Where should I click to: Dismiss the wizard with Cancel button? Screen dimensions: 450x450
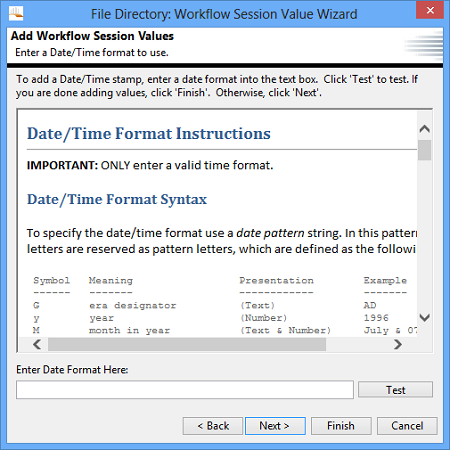pos(407,426)
